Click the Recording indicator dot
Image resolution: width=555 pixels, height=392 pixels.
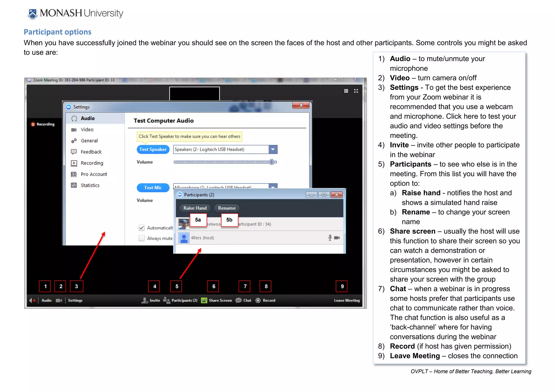[x=33, y=124]
